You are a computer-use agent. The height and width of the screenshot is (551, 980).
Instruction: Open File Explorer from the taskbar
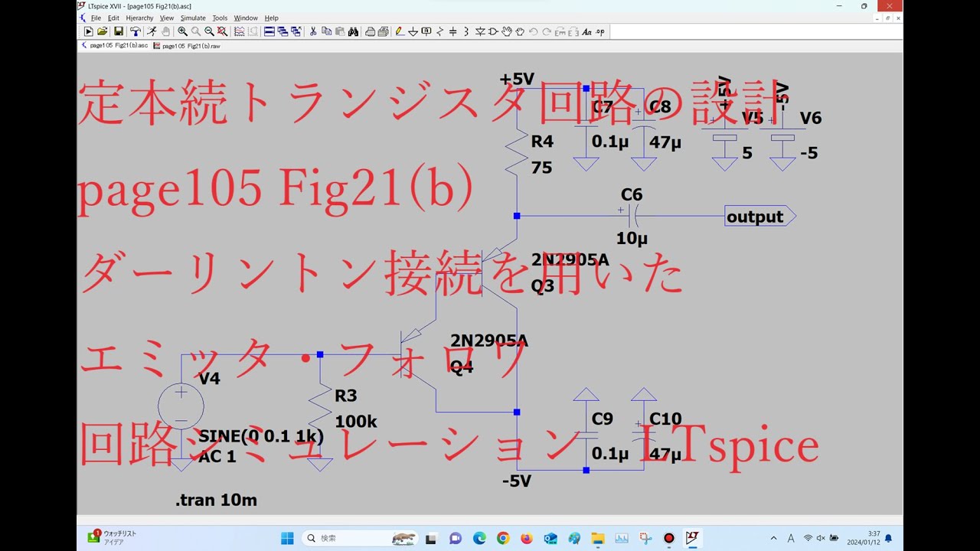coord(598,538)
